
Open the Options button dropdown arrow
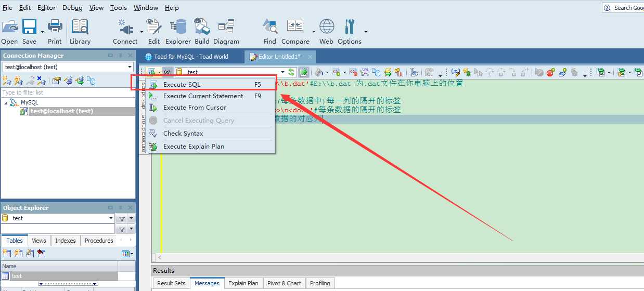(x=366, y=31)
